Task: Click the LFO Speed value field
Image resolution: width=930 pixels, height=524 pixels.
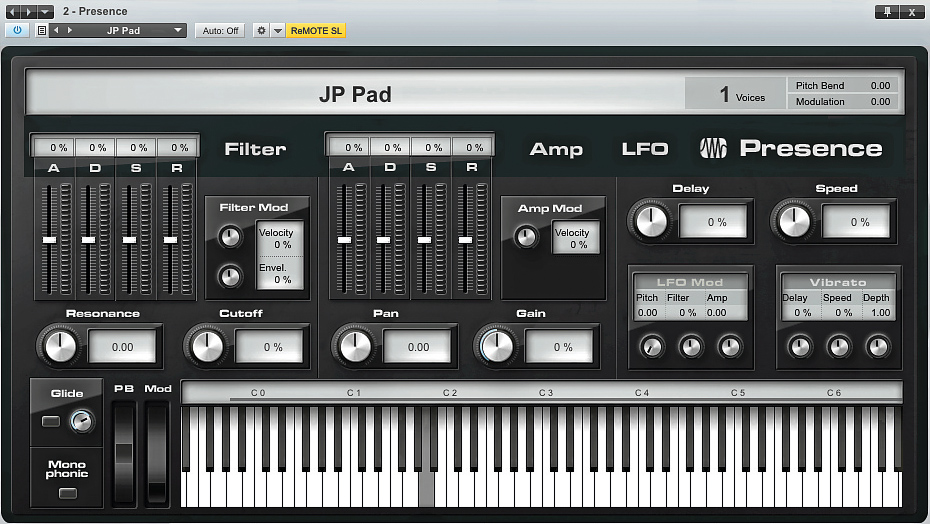Action: tap(856, 222)
